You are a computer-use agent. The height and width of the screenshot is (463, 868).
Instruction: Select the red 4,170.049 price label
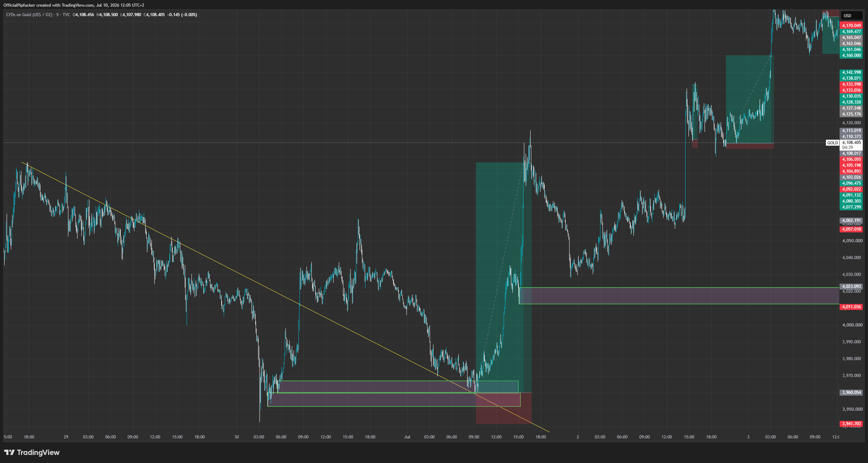point(851,26)
